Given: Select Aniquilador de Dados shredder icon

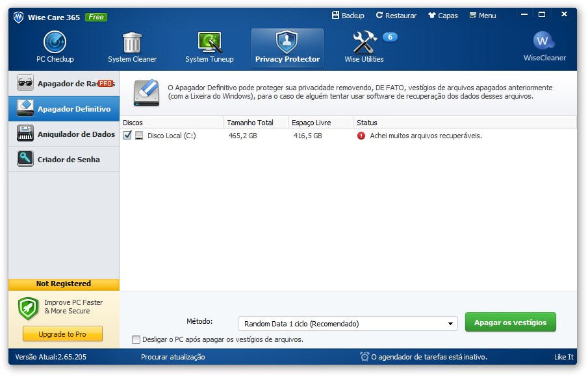Looking at the screenshot, I should coord(25,134).
